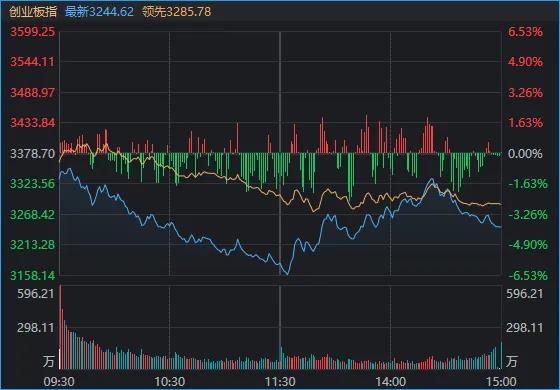Select the 15:00 time axis marker
Viewport: 560px width, 390px height.
tap(501, 382)
